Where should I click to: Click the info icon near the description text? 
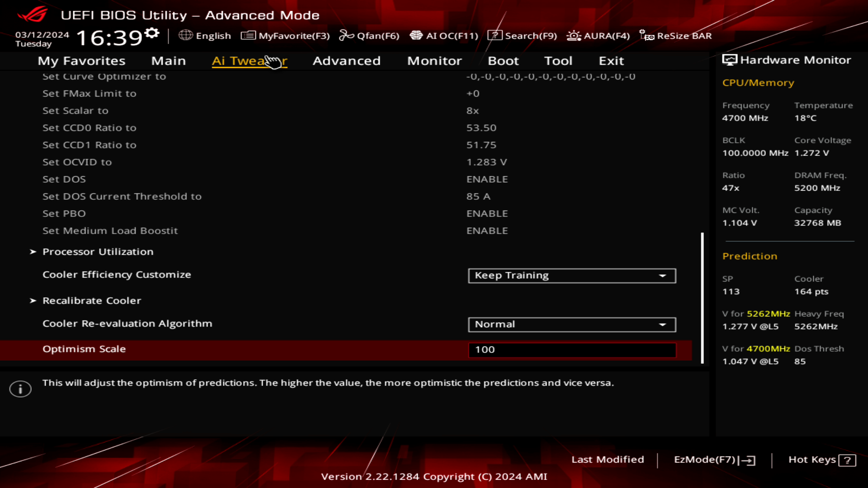click(20, 389)
